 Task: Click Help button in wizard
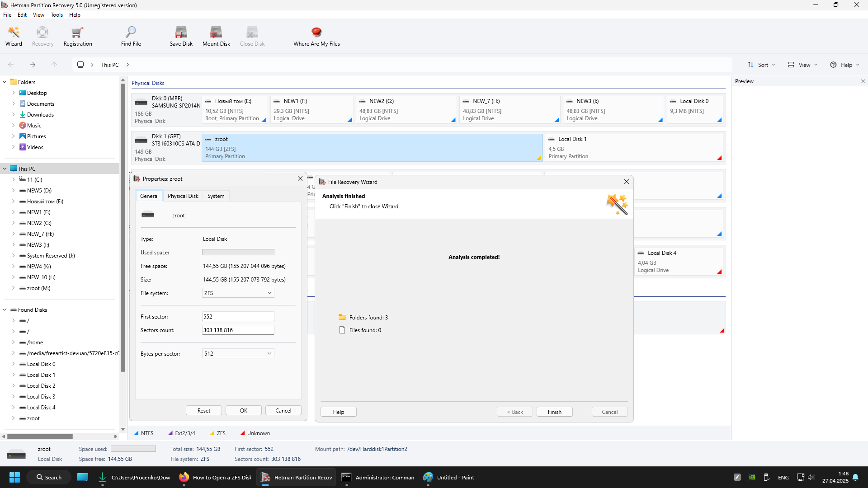point(338,412)
